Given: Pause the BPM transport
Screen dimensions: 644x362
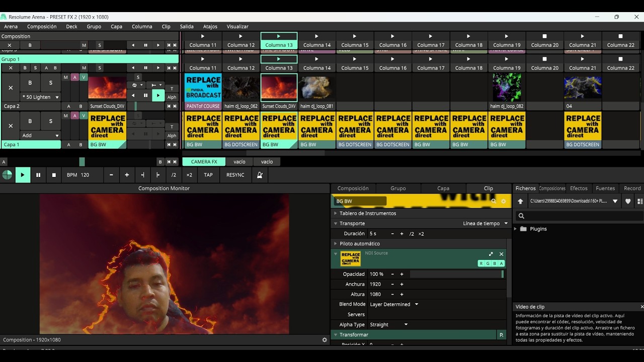Looking at the screenshot, I should tap(38, 175).
